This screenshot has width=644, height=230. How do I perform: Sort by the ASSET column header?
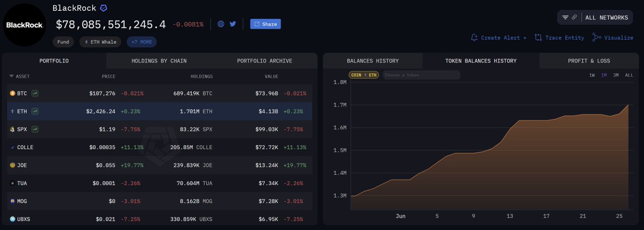click(19, 76)
